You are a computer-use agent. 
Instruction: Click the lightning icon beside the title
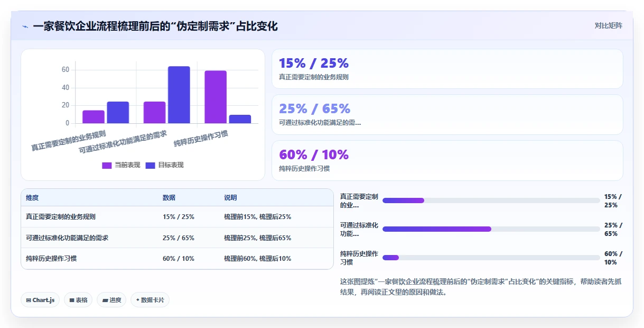25,26
